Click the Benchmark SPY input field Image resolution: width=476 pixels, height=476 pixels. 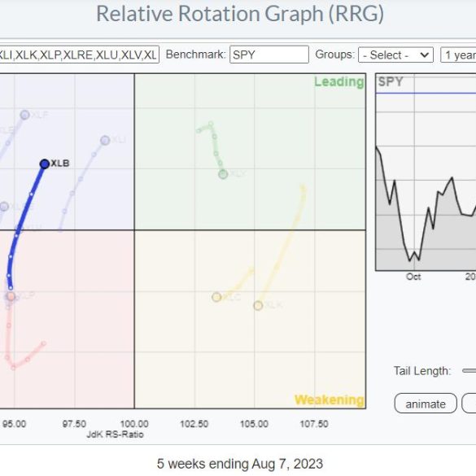click(269, 55)
